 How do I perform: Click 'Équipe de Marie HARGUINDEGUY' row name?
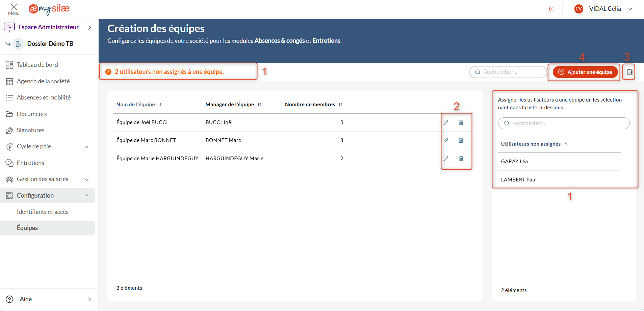click(x=157, y=159)
